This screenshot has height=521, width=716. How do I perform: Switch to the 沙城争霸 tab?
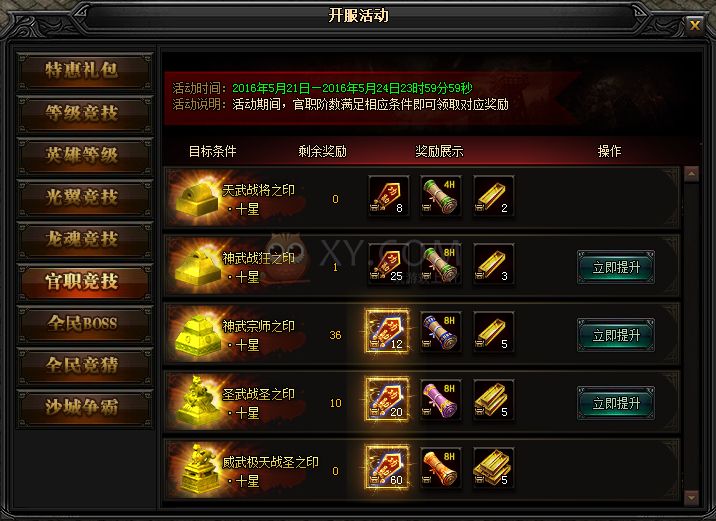84,408
